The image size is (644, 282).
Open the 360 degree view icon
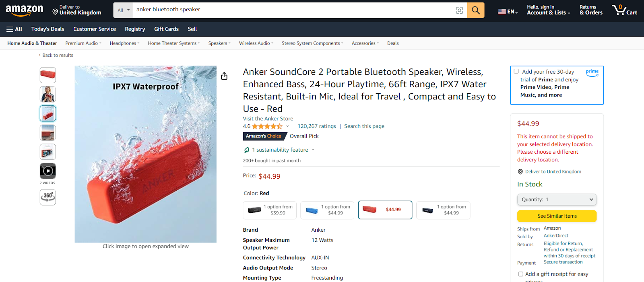[x=48, y=197]
